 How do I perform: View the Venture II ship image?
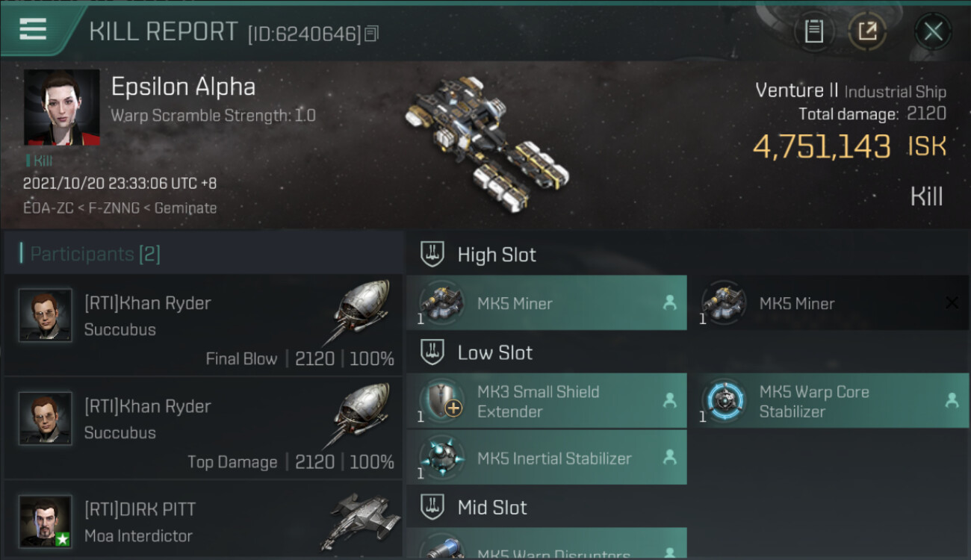[x=485, y=143]
